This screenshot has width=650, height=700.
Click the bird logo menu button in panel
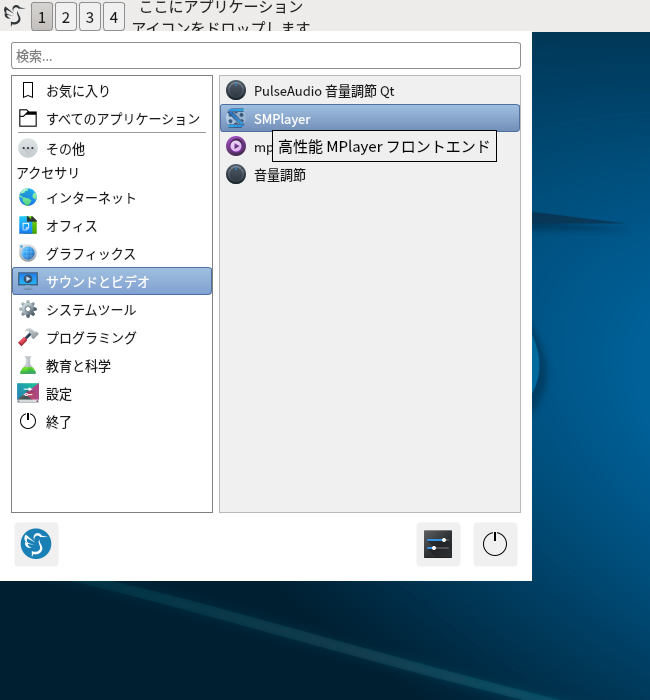[14, 16]
